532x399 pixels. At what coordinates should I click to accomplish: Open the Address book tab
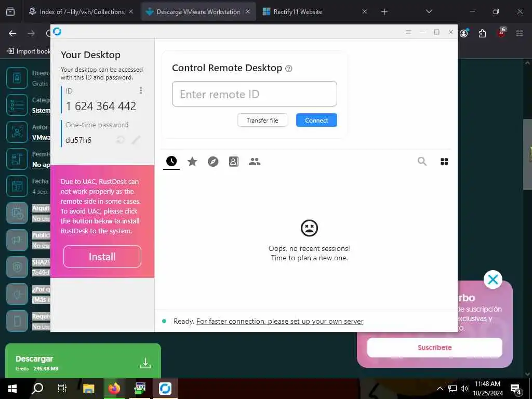point(234,162)
